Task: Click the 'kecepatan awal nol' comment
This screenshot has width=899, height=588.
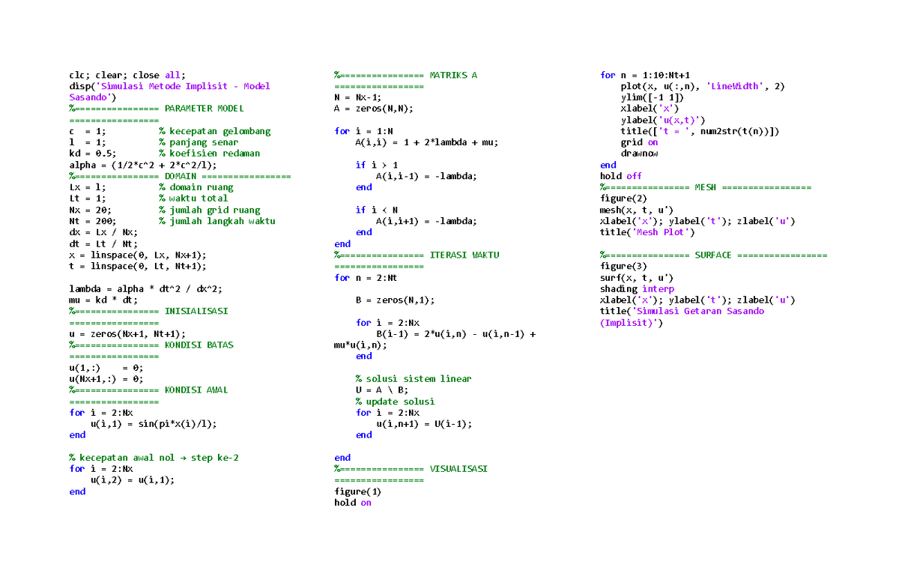Action: click(154, 457)
